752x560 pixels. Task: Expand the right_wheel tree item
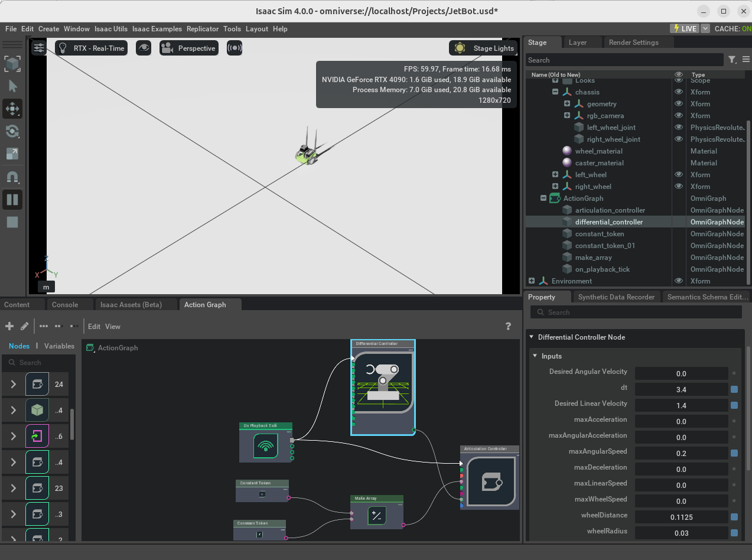555,187
